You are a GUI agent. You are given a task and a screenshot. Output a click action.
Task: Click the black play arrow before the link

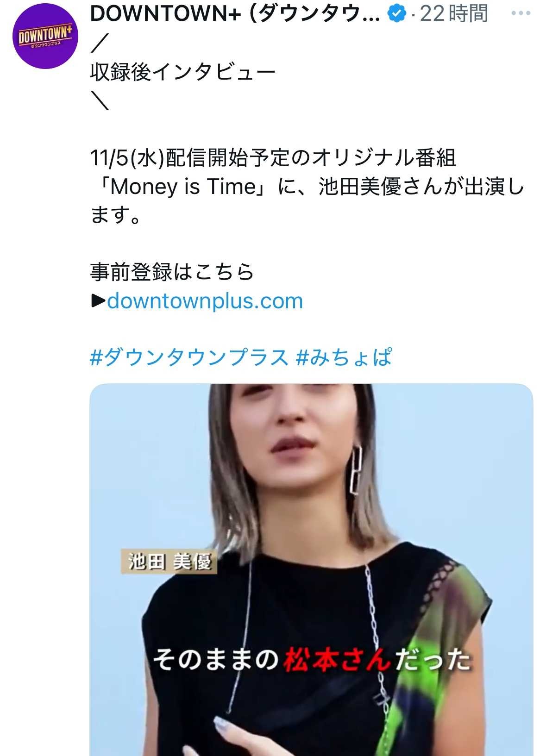98,301
